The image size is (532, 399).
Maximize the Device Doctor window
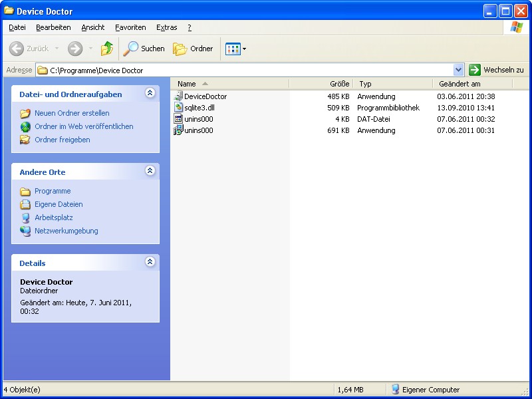pyautogui.click(x=505, y=11)
